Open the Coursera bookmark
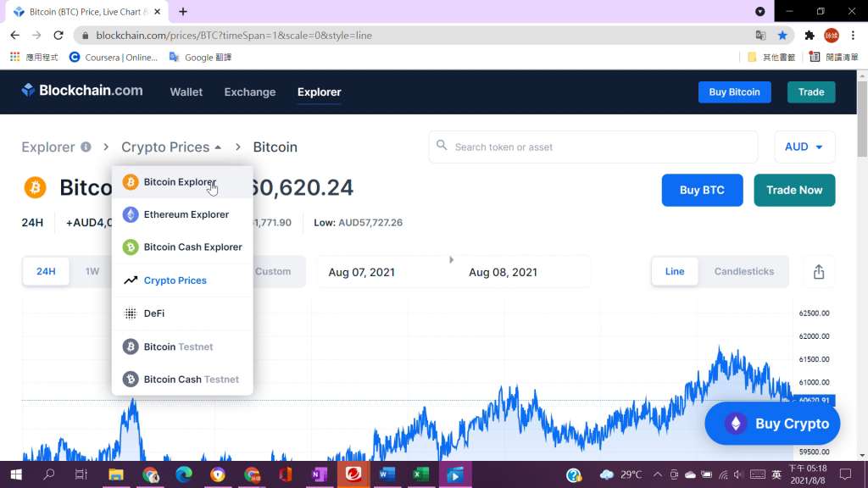Screen dimensions: 868x488 pos(114,58)
